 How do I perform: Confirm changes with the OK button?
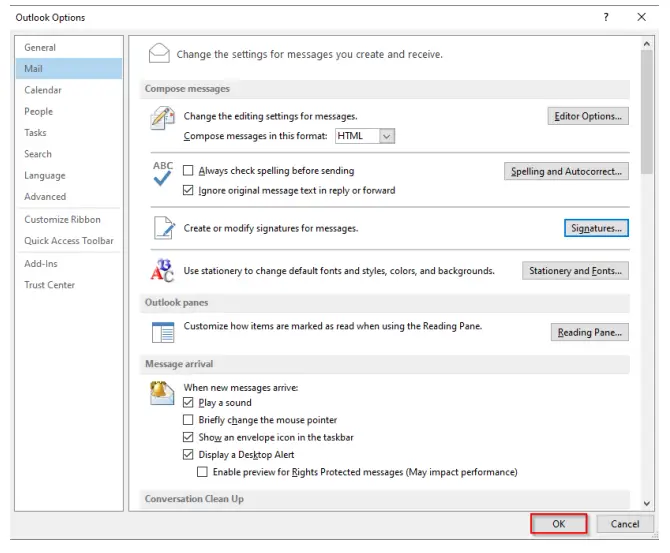(x=558, y=524)
